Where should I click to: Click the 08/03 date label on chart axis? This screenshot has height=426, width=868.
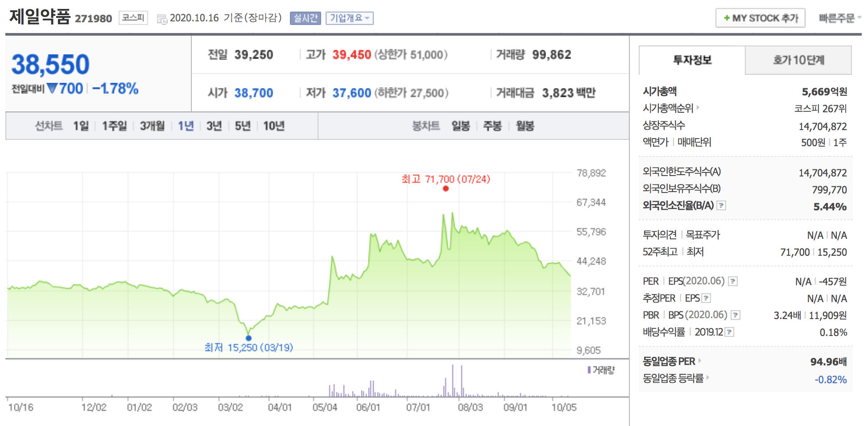pos(471,407)
